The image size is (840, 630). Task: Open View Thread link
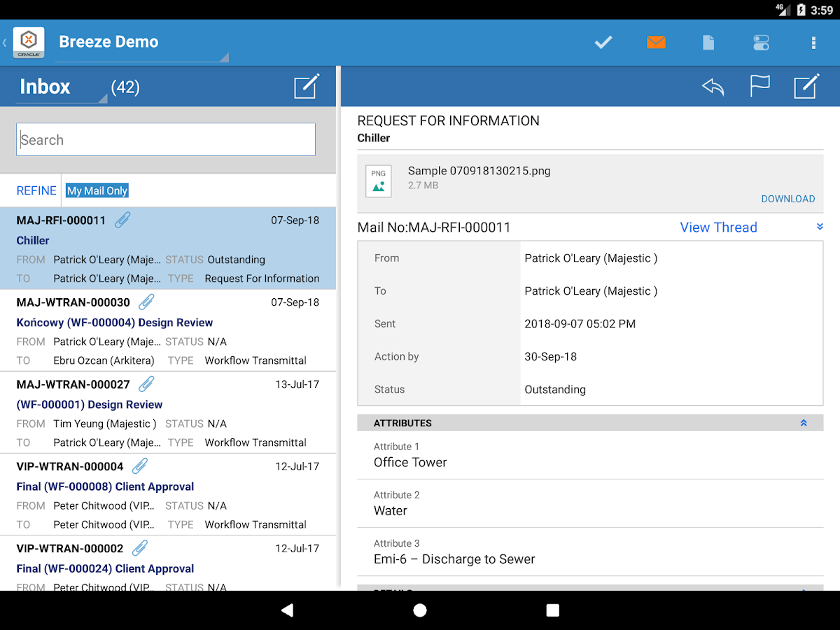pyautogui.click(x=718, y=227)
